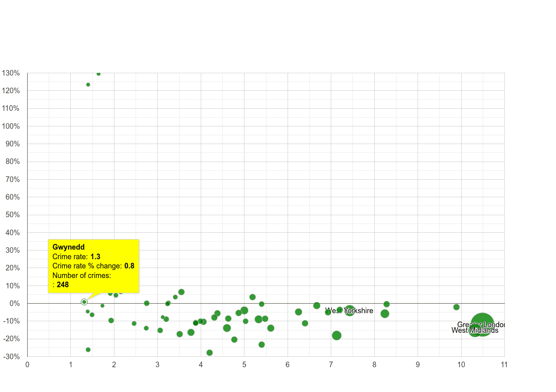
Task: Click the '-30%' y-axis label
Action: tap(11, 357)
